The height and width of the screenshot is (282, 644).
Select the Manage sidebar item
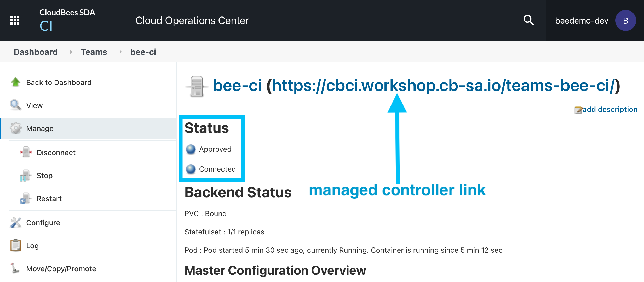(88, 128)
